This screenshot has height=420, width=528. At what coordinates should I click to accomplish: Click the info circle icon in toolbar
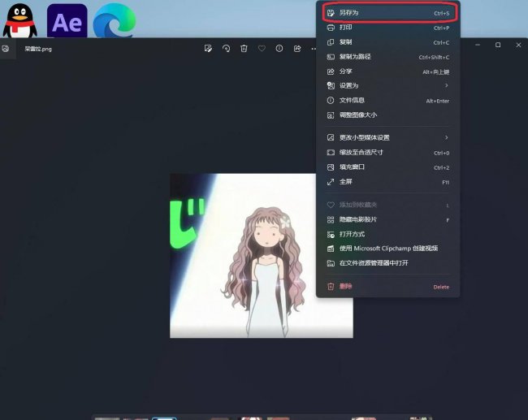coord(279,49)
